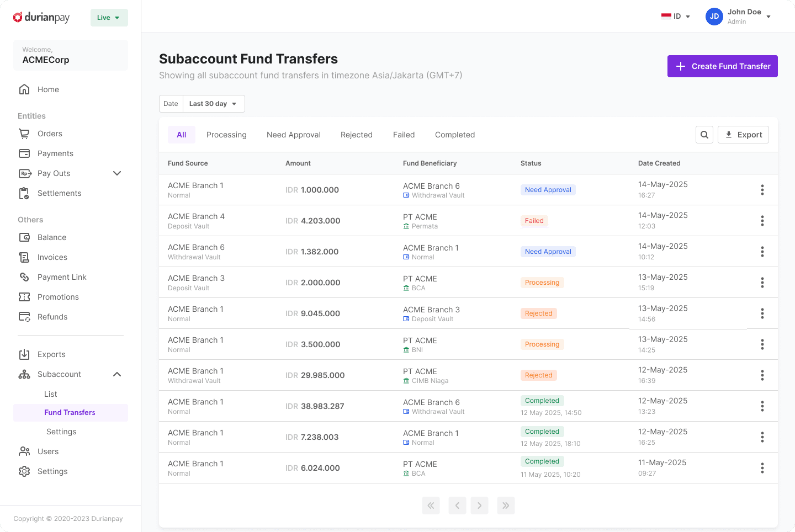The height and width of the screenshot is (532, 795).
Task: Click the CIMB Niaga beneficiary text
Action: 430,381
